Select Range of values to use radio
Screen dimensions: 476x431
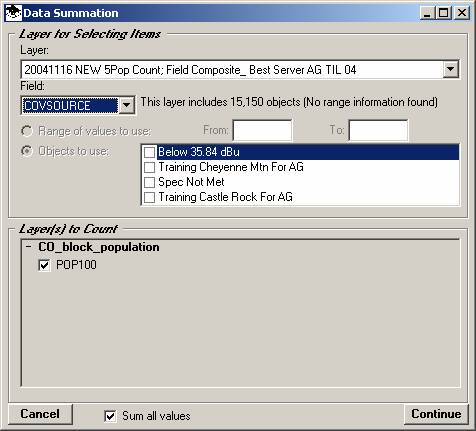coord(27,131)
